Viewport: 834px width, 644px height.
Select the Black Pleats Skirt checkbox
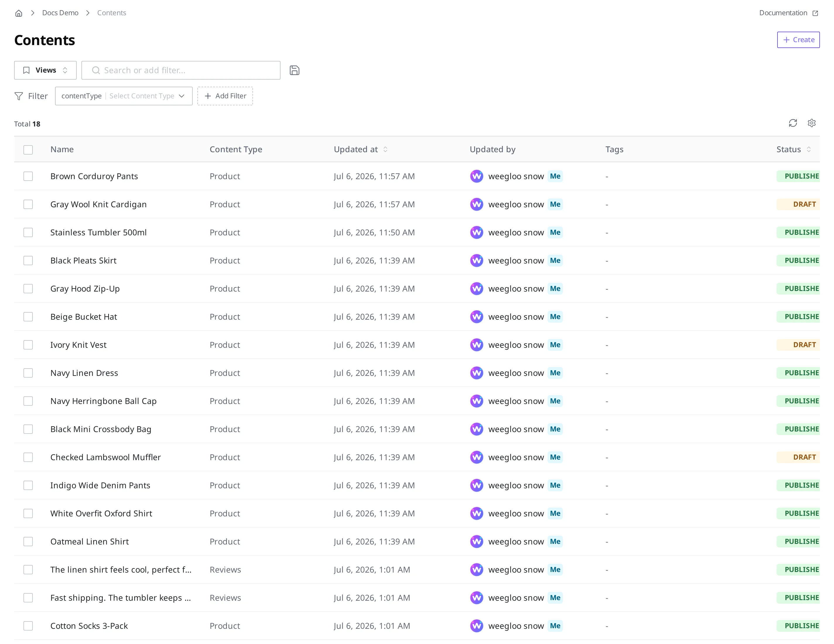(28, 261)
